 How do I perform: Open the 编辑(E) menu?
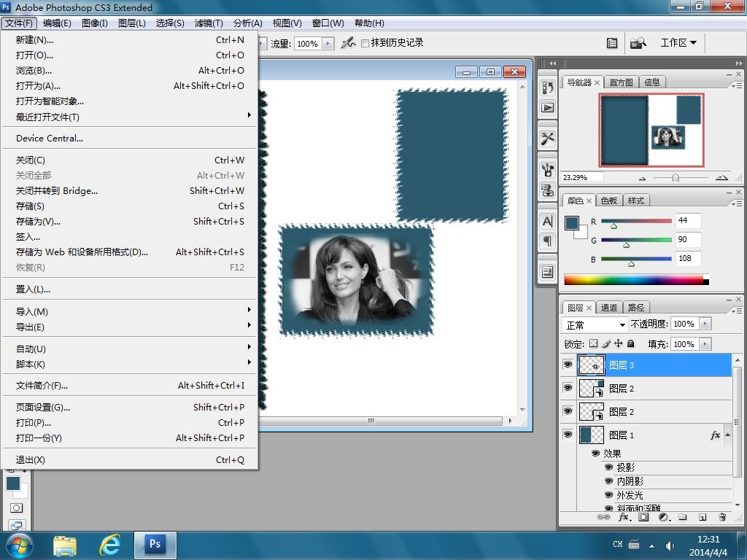57,23
